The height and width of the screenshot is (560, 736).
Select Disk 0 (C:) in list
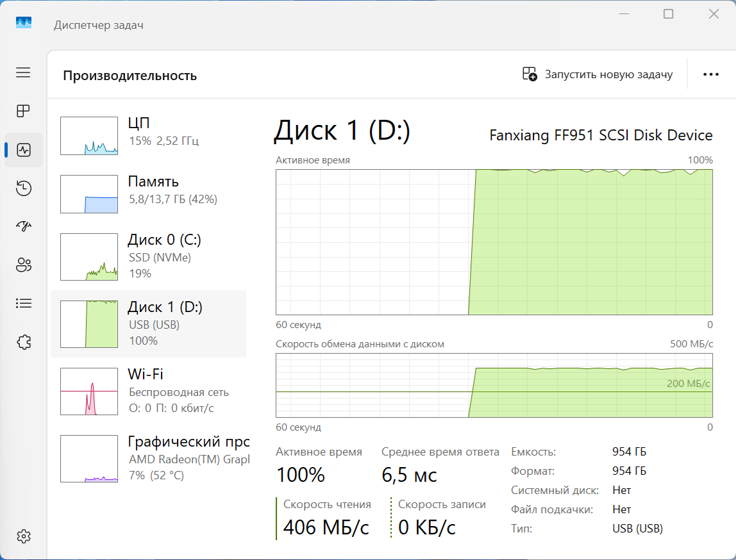[x=148, y=256]
